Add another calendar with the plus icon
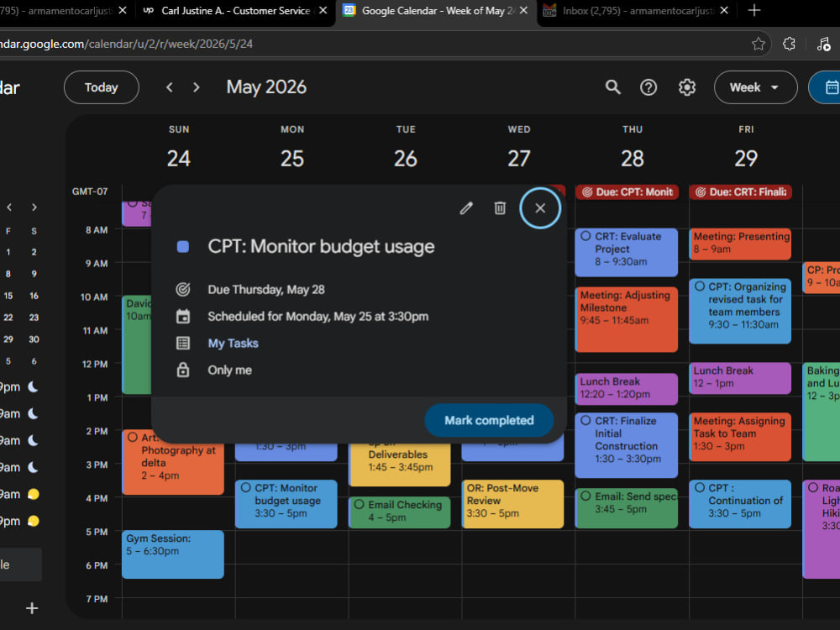The height and width of the screenshot is (630, 840). pos(32,608)
